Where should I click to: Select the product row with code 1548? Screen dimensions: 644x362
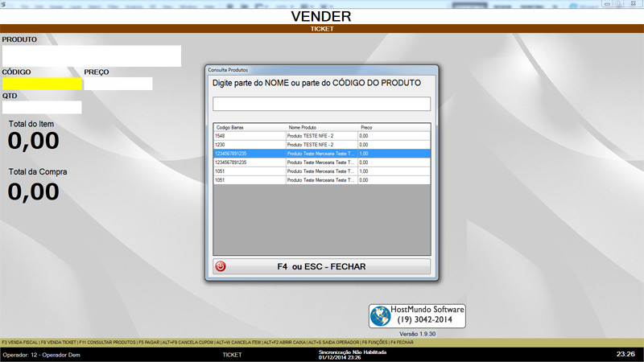pos(321,136)
